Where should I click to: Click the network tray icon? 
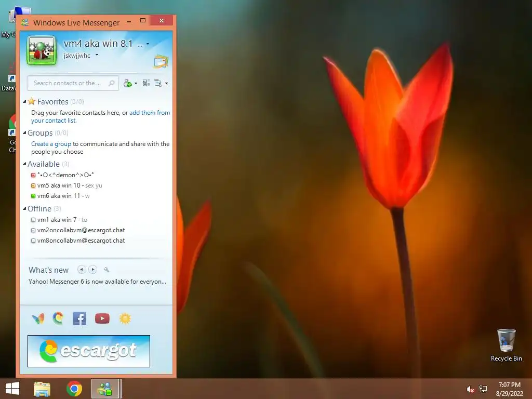click(483, 389)
